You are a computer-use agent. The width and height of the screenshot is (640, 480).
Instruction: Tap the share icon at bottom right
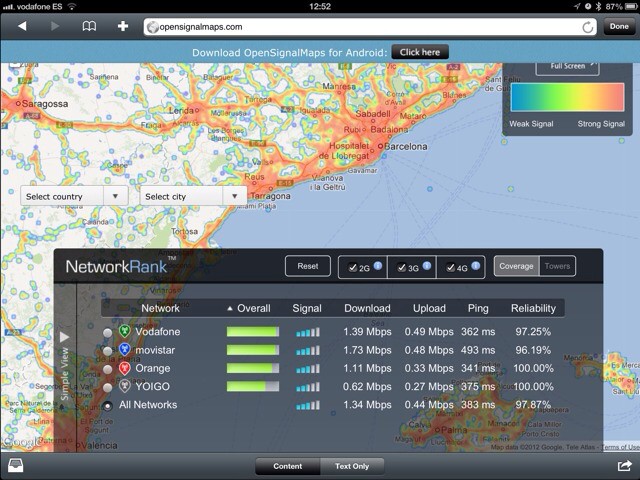624,466
